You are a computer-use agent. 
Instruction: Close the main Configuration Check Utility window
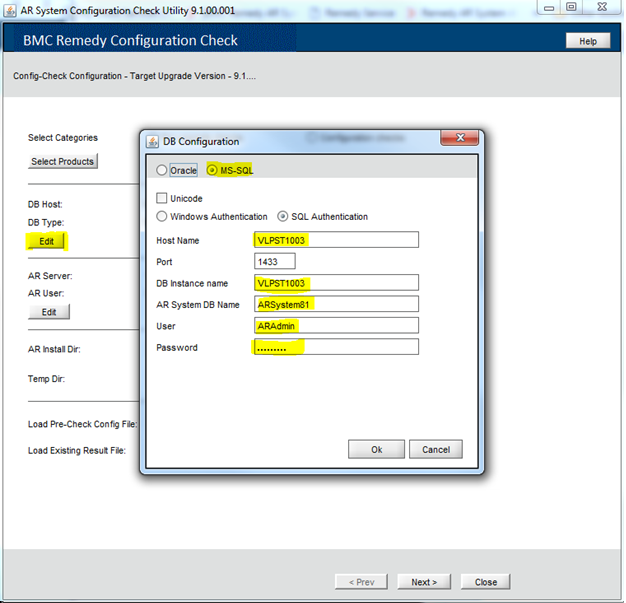(602, 7)
